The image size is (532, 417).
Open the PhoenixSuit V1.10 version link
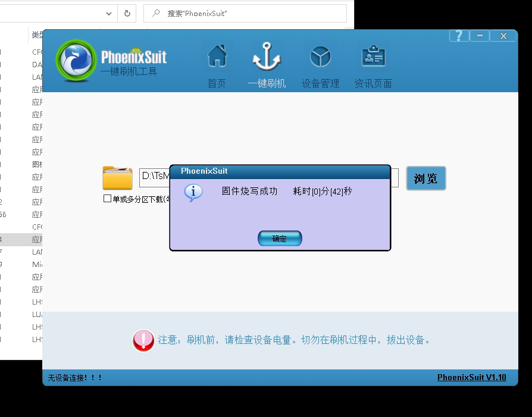[x=472, y=377]
